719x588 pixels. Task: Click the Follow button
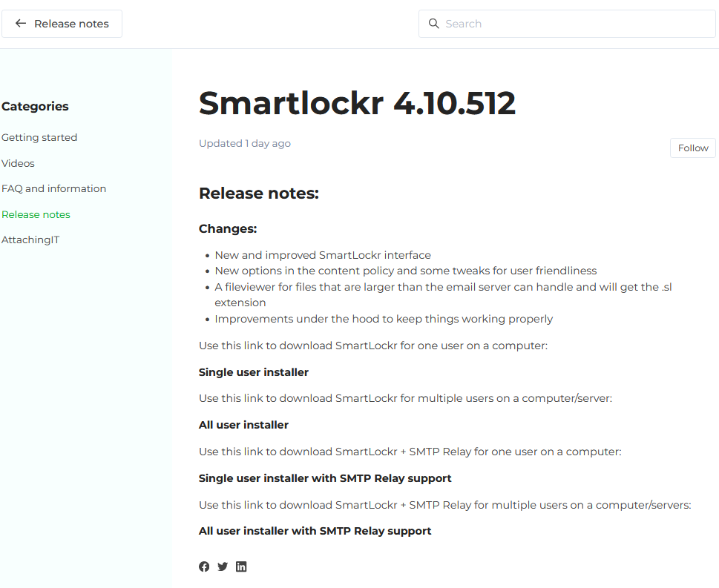pos(693,148)
